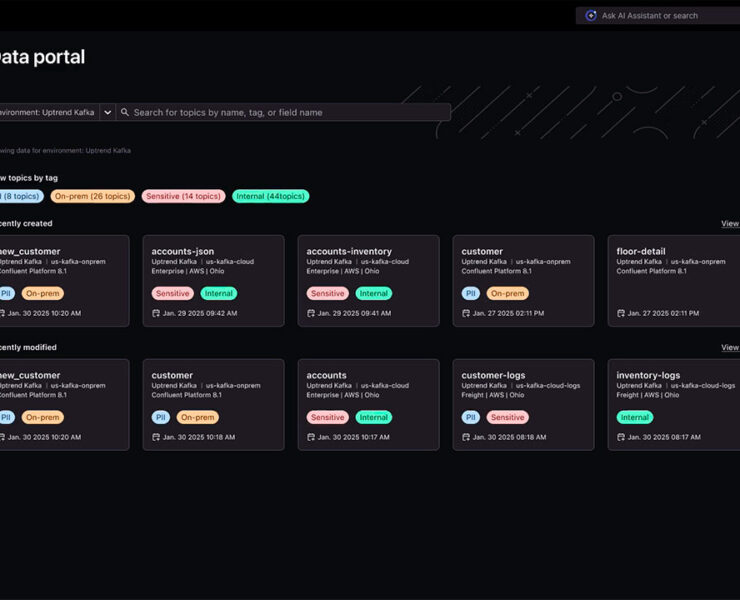Click calendar icon on recently modified customer
The image size is (740, 600).
pos(156,437)
